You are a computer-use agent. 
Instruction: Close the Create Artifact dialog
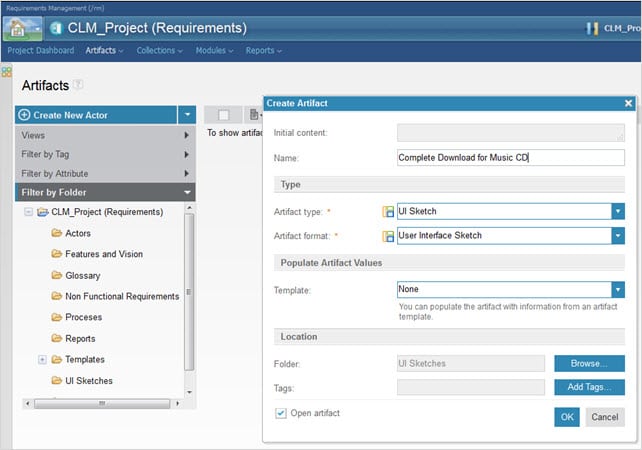tap(628, 103)
